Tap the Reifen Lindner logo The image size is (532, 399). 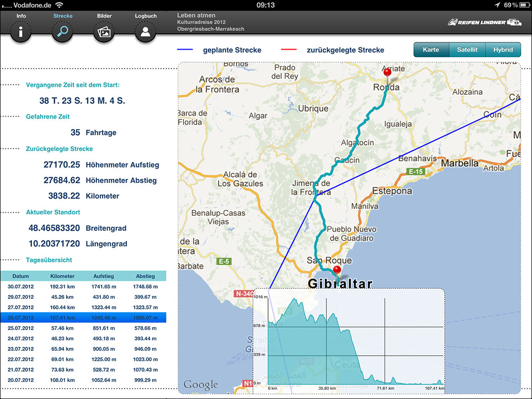pos(484,22)
